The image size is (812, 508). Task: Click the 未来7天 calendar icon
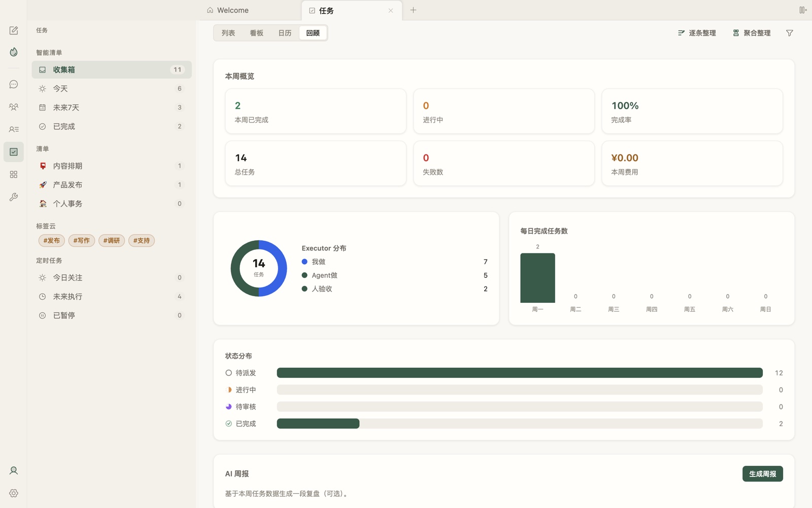43,108
